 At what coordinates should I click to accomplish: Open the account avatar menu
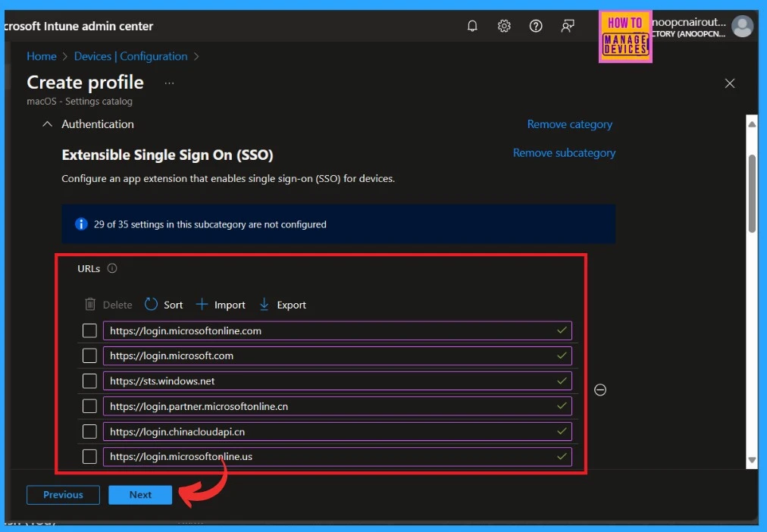742,27
